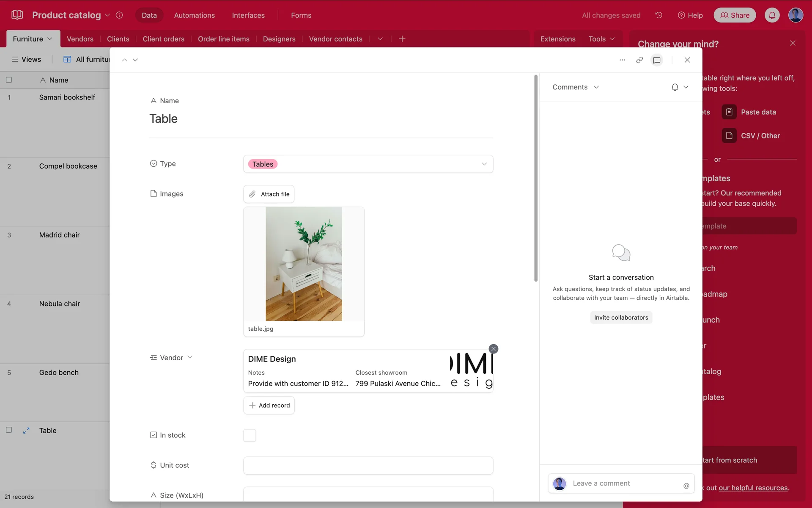Open record options three-dot menu

pyautogui.click(x=622, y=60)
